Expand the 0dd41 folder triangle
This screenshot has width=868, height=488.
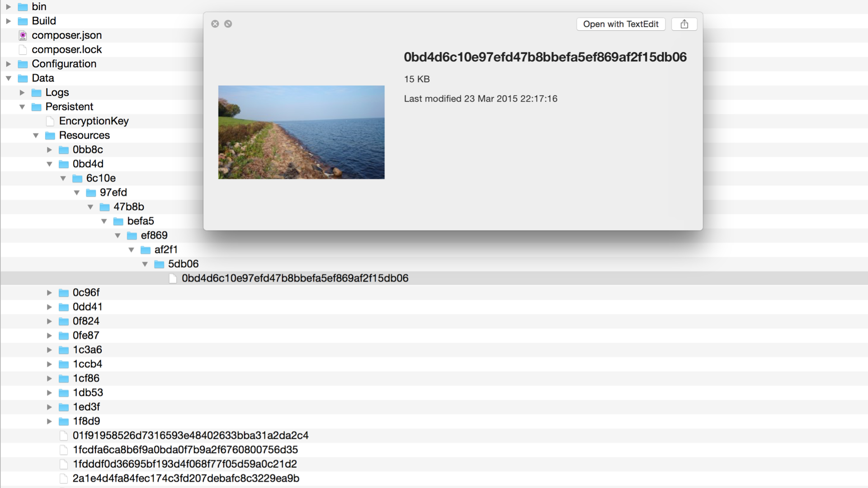49,307
